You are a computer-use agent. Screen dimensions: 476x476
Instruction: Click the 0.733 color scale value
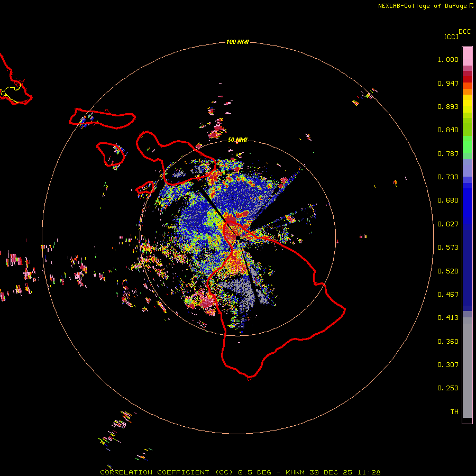pyautogui.click(x=448, y=177)
